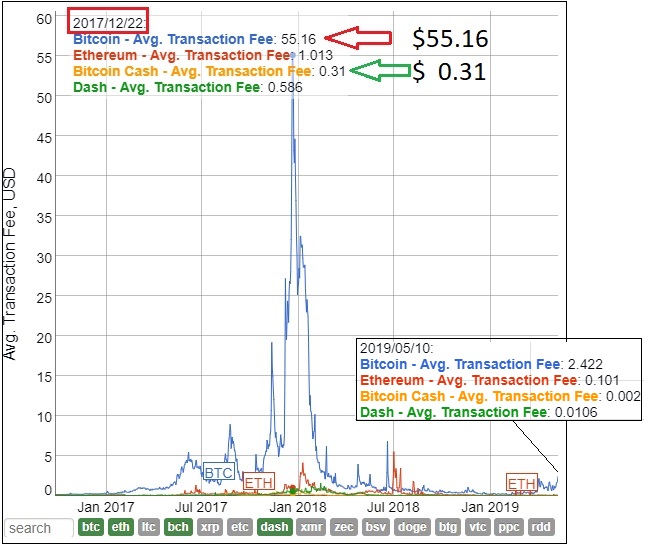
Task: Toggle the dash coin filter
Action: click(x=274, y=527)
